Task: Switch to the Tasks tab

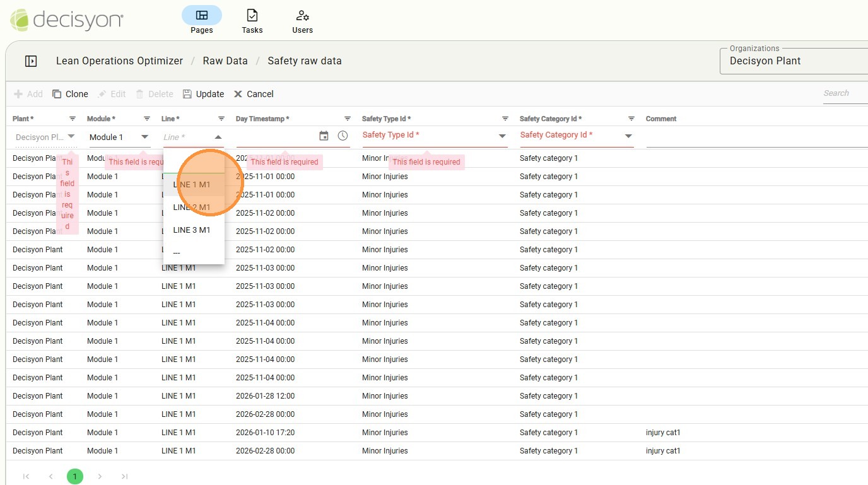Action: pos(252,21)
